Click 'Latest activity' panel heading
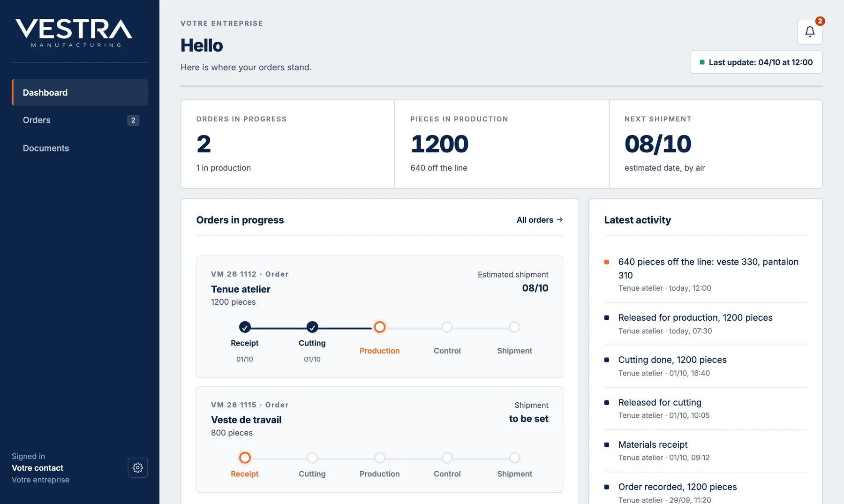Viewport: 844px width, 504px height. [638, 220]
